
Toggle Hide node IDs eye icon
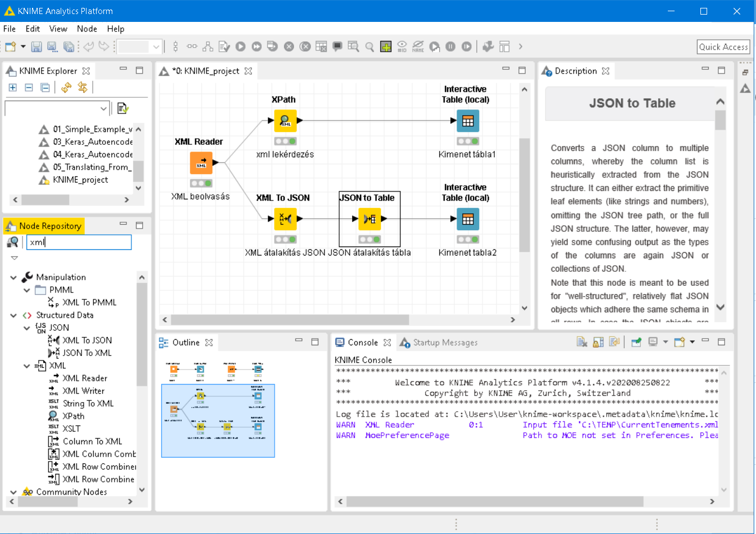402,47
